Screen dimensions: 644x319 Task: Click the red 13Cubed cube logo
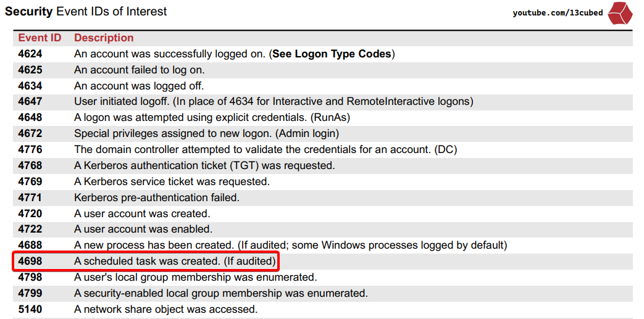(620, 13)
